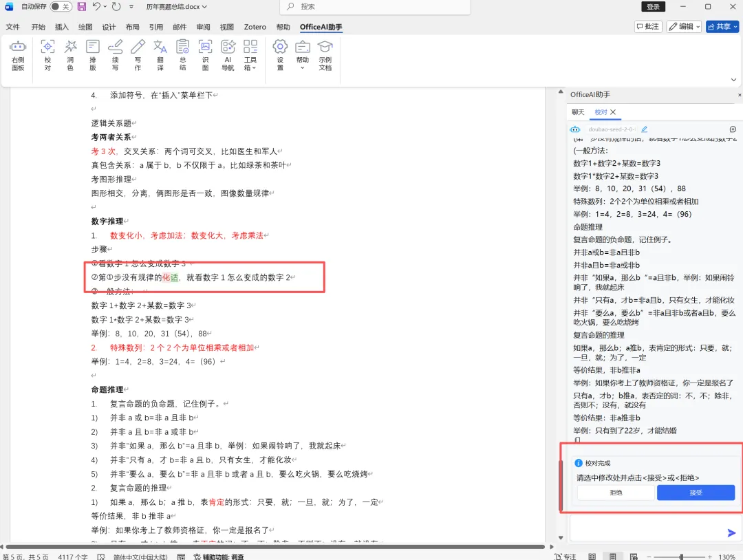The image size is (743, 560).
Task: Open the 翻译 translate tool
Action: (160, 55)
